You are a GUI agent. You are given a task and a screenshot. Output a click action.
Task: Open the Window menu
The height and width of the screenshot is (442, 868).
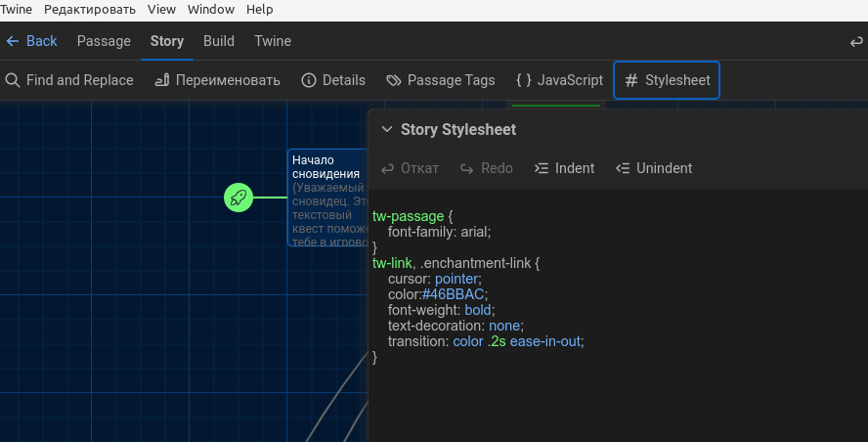point(211,10)
